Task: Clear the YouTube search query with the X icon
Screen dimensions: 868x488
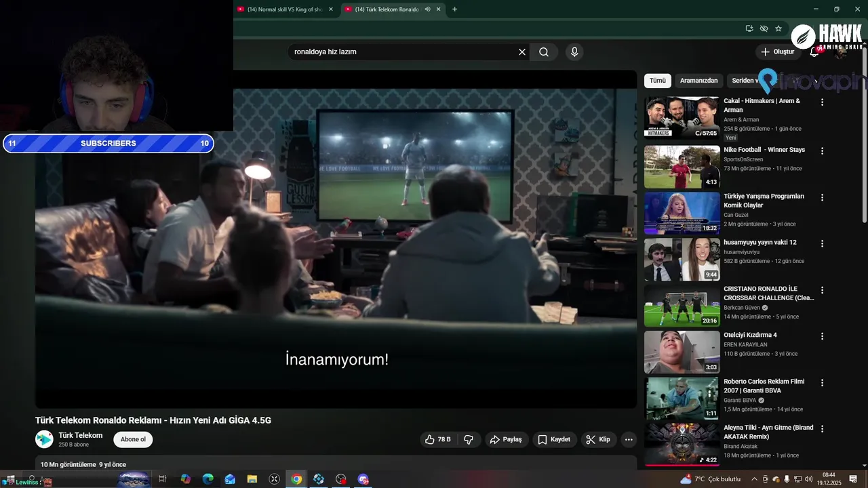Action: 522,52
